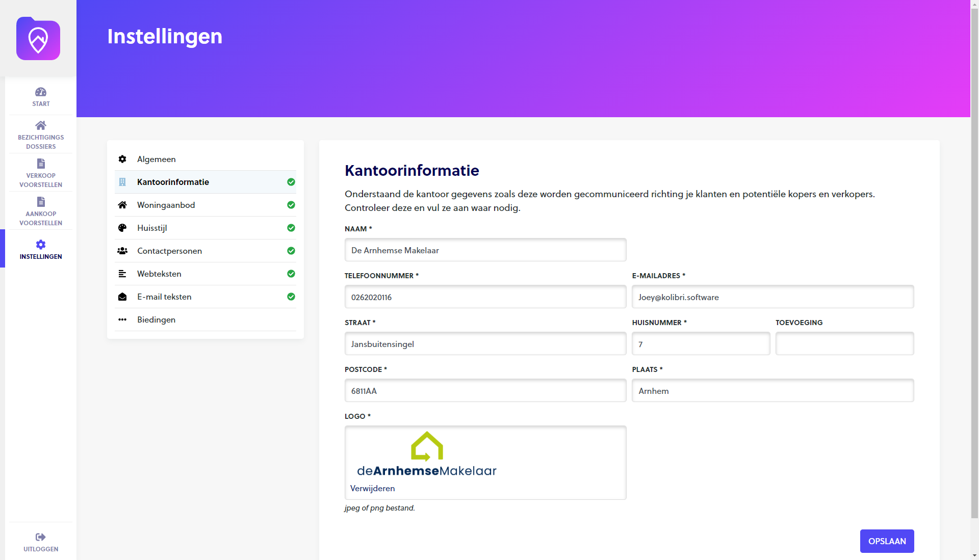This screenshot has width=979, height=560.
Task: Click green checkmark on Huisstijl row
Action: click(x=291, y=228)
